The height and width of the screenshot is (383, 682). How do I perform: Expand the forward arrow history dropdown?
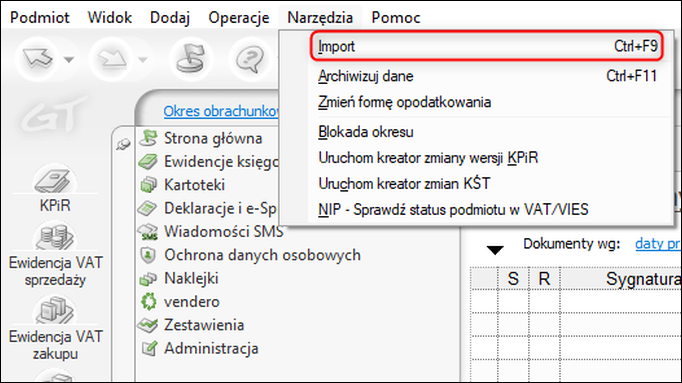(143, 60)
